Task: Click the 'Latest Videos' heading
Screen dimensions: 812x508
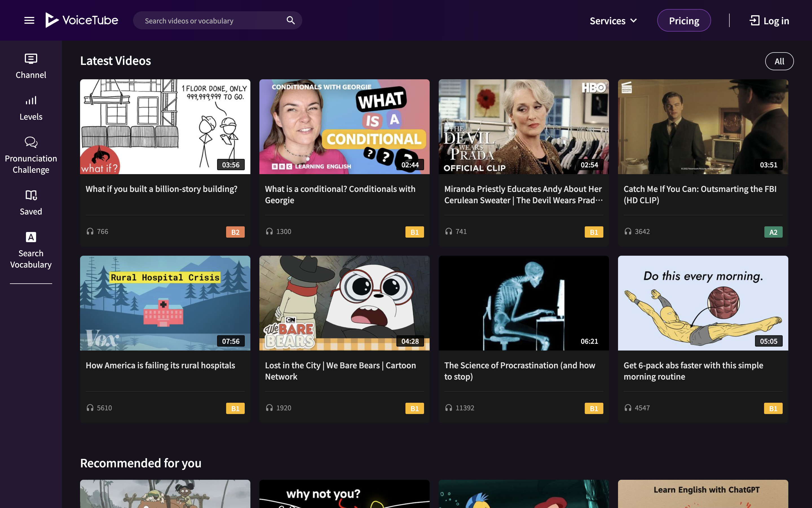Action: coord(115,61)
